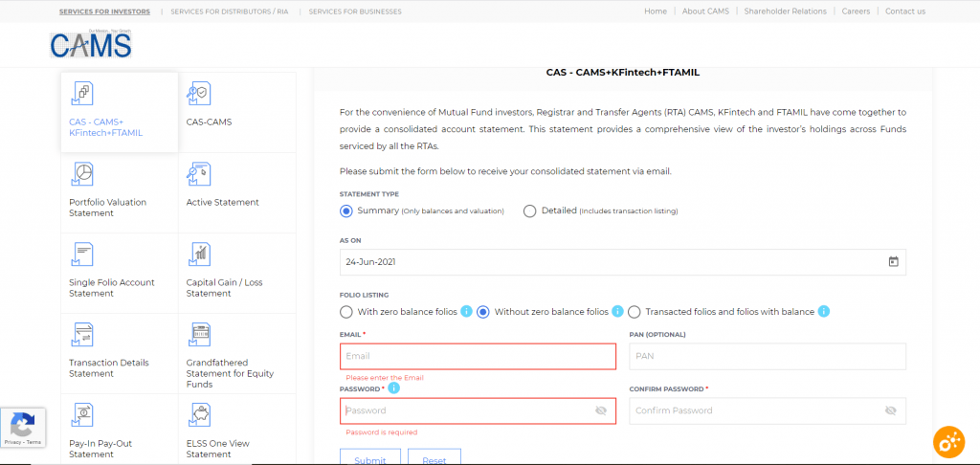
Task: Open Portfolio Valuation Statement icon
Action: [x=82, y=174]
